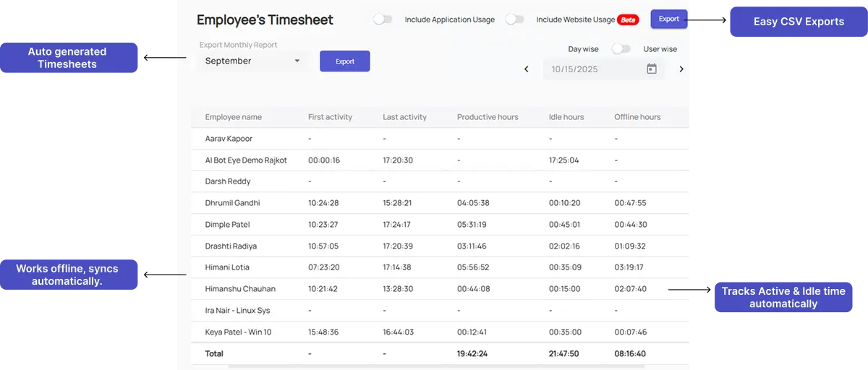Click Last activity column header
The width and height of the screenshot is (868, 370).
coord(404,117)
